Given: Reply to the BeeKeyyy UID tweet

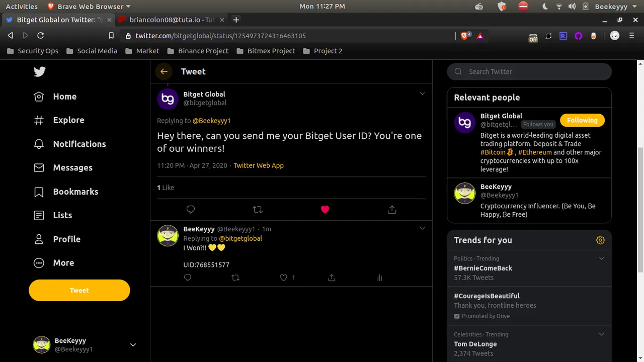Looking at the screenshot, I should tap(188, 278).
